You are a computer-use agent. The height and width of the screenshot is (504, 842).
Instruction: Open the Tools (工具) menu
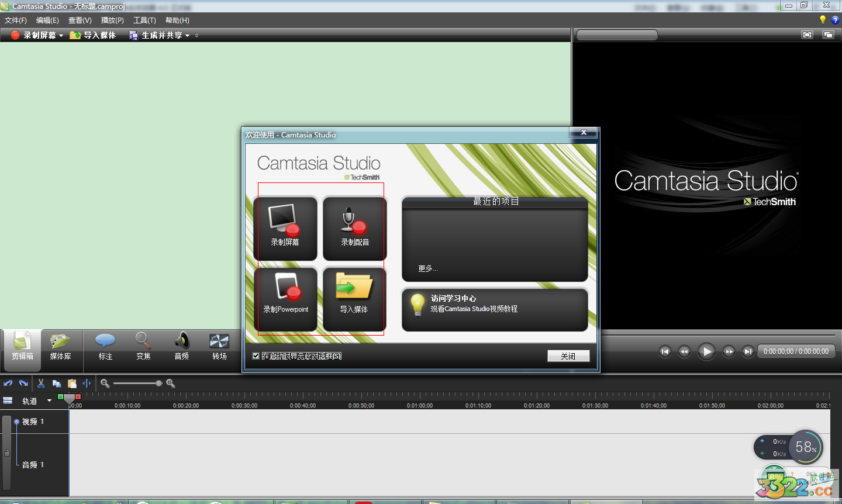tap(144, 20)
